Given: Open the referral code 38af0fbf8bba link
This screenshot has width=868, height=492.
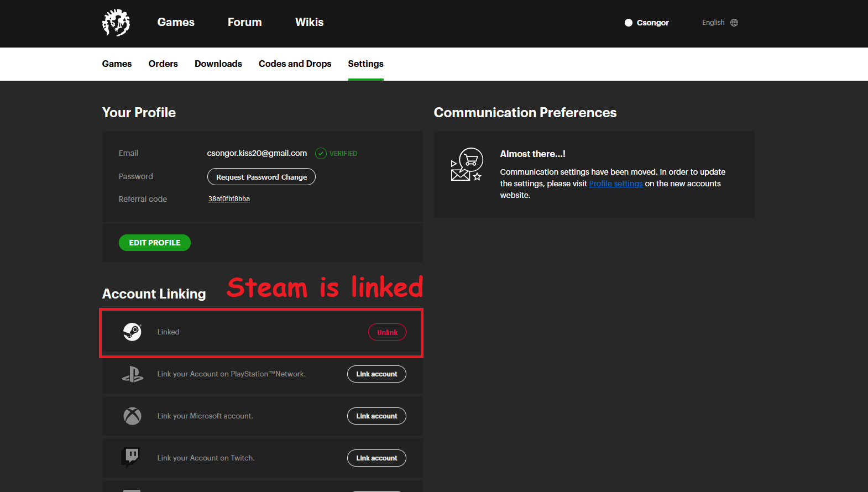Looking at the screenshot, I should [x=229, y=199].
